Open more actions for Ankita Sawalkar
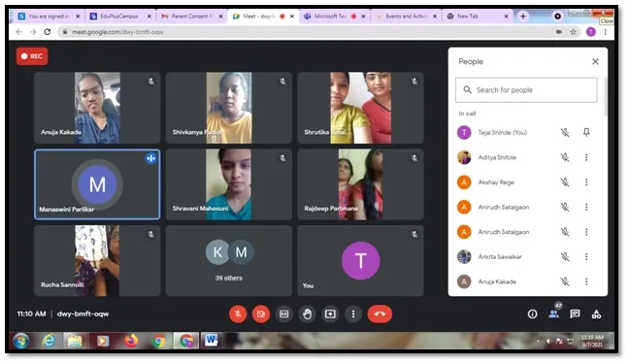This screenshot has width=629, height=364. coord(586,256)
